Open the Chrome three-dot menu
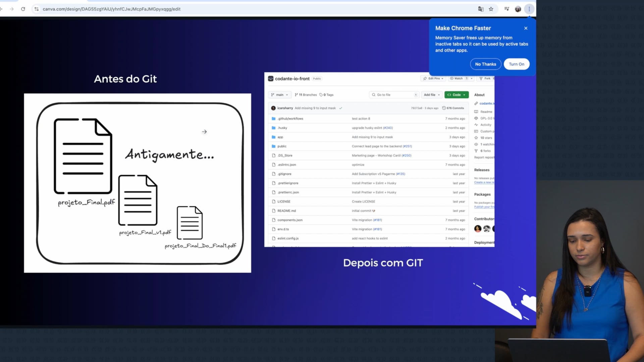Viewport: 644px width, 362px height. click(529, 9)
